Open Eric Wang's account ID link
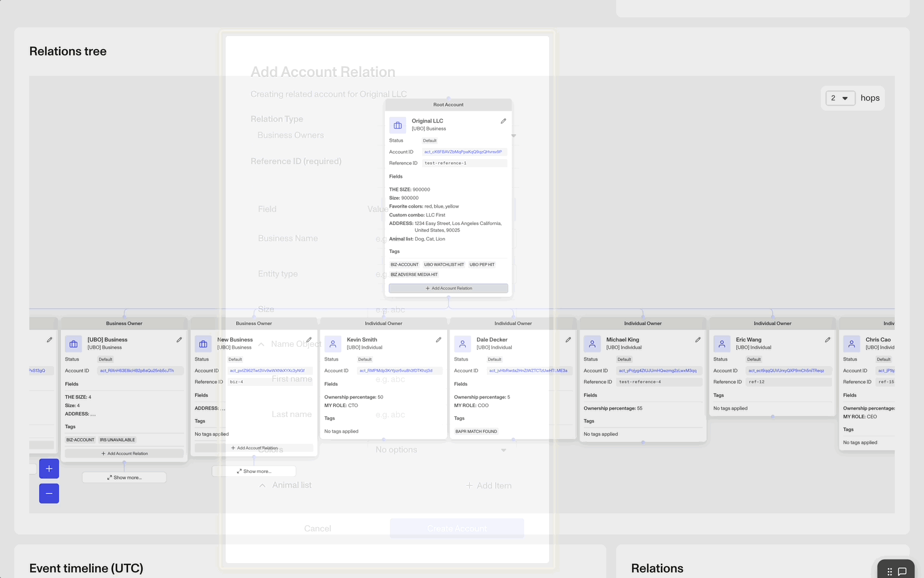924x578 pixels. point(786,370)
